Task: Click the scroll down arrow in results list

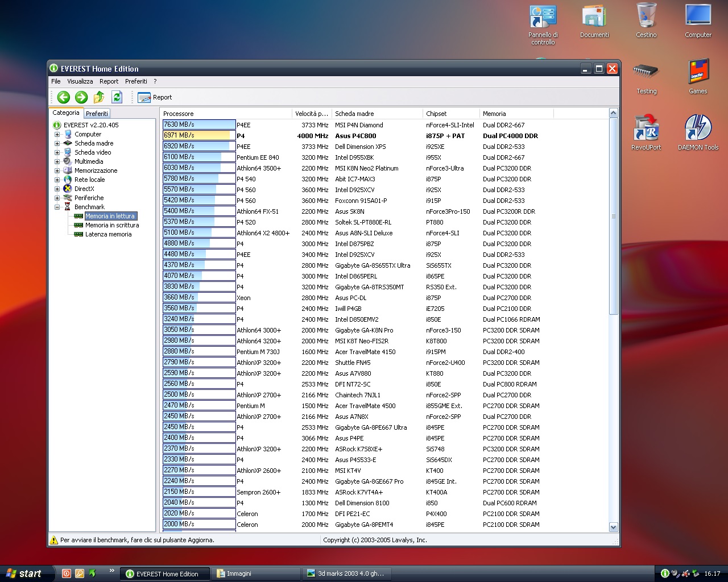Action: click(x=613, y=527)
